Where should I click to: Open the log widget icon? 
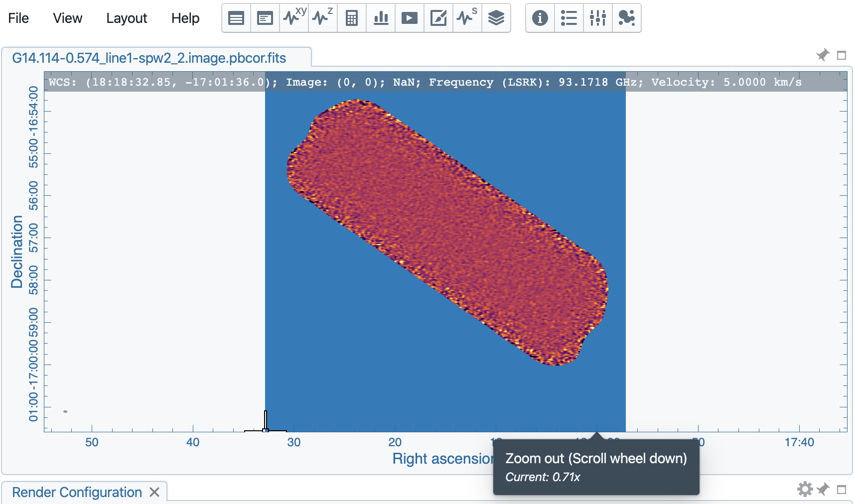pos(265,18)
